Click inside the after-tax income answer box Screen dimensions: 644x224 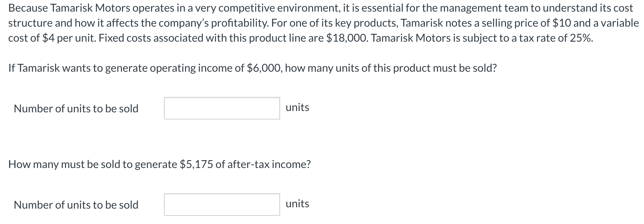point(221,205)
